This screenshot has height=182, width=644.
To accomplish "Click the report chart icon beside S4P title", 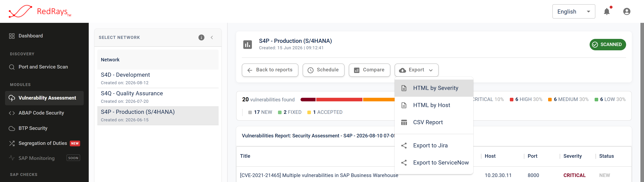I will [248, 45].
